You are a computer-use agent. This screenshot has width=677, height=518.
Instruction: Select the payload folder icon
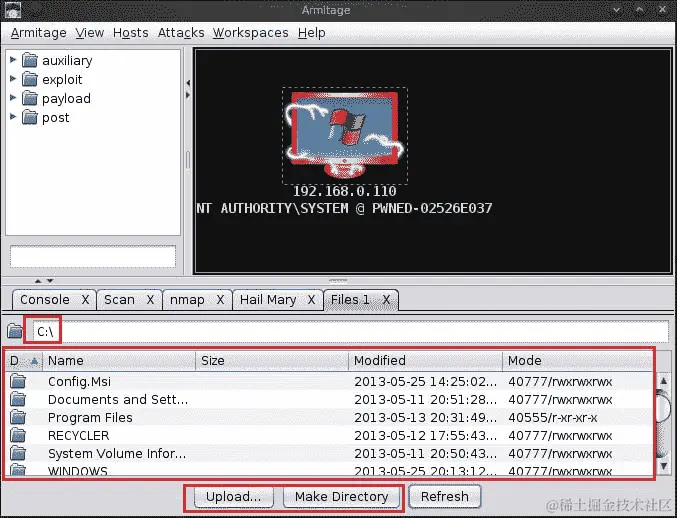[x=29, y=98]
